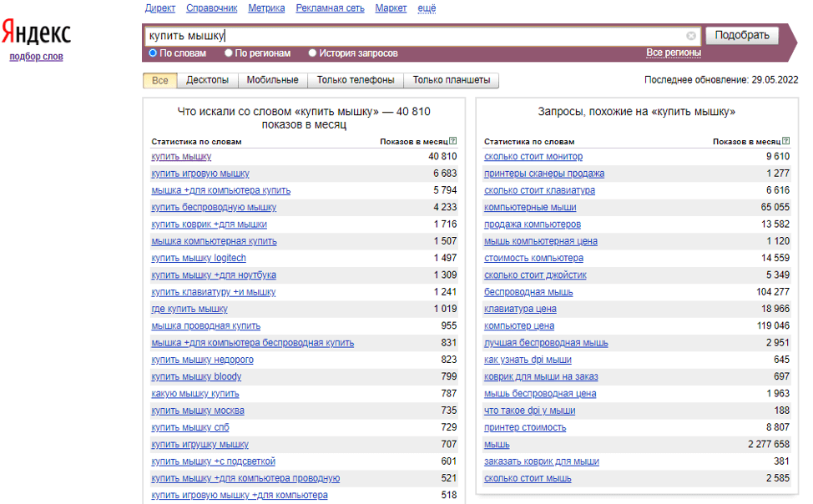813x504 pixels.
Task: Open the 'мышка проводная купить' link
Action: tap(206, 326)
